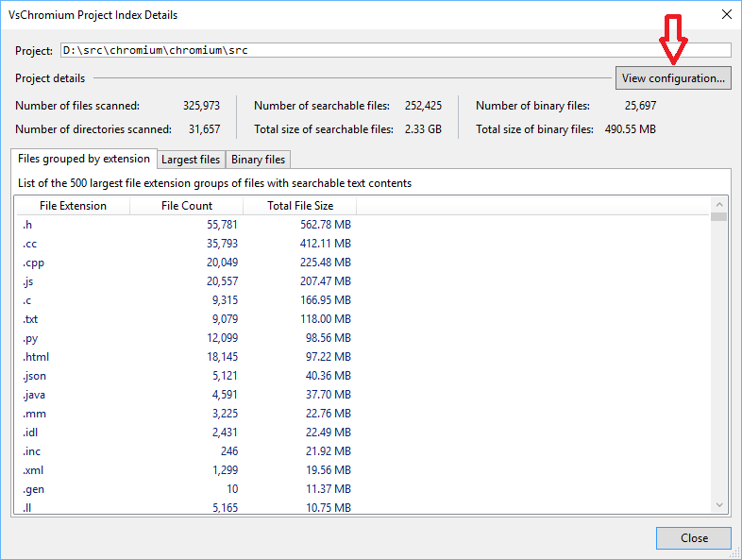Click the 166.95 MB size cell
742x560 pixels.
click(326, 300)
